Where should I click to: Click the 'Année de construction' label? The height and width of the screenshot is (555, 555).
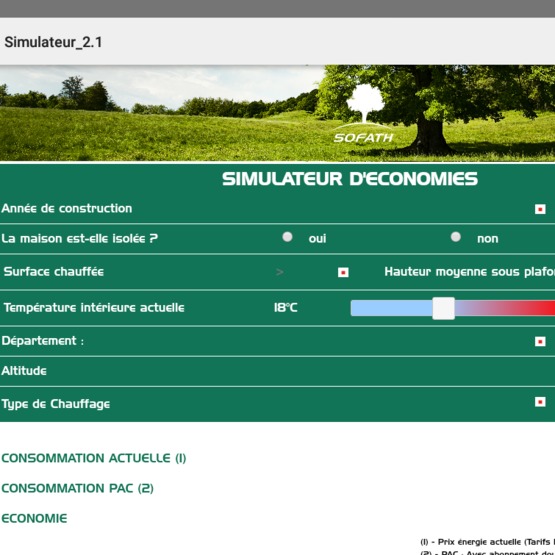coord(67,208)
